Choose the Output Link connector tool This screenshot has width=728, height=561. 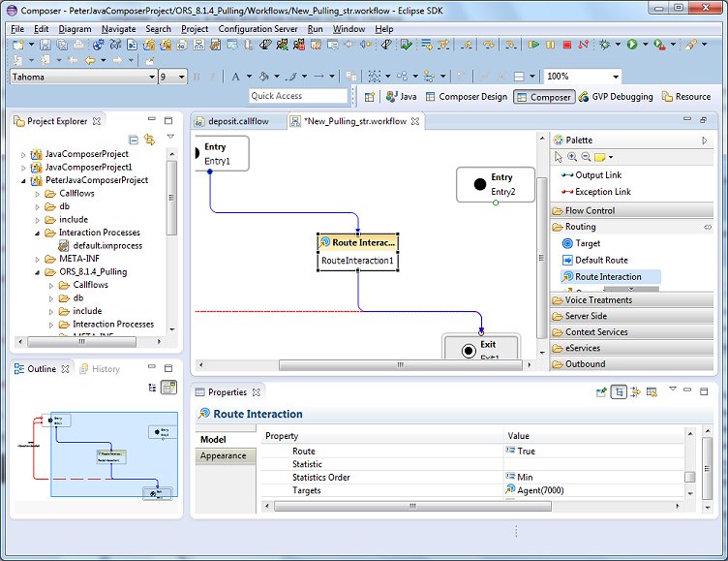pos(597,175)
